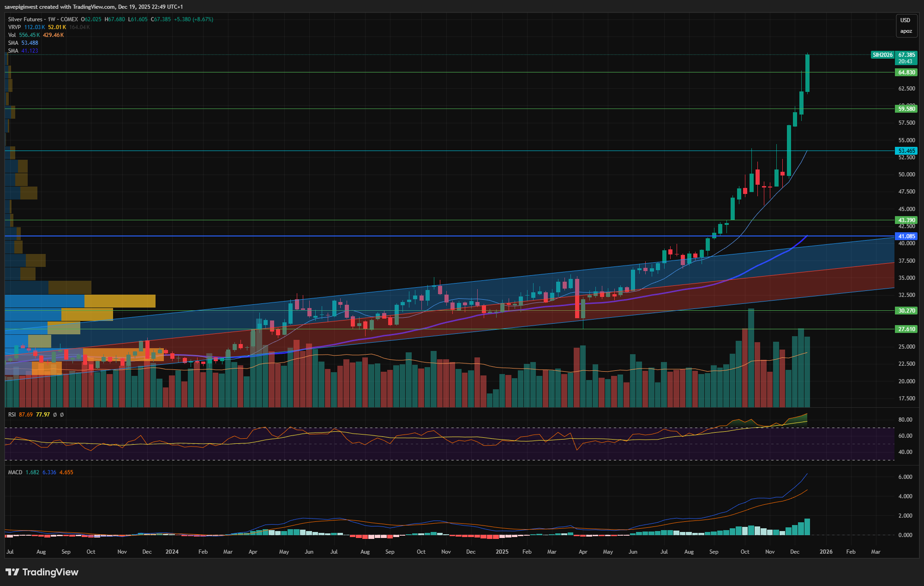
Task: Select the SMA 53.488 legend entry
Action: pyautogui.click(x=13, y=43)
